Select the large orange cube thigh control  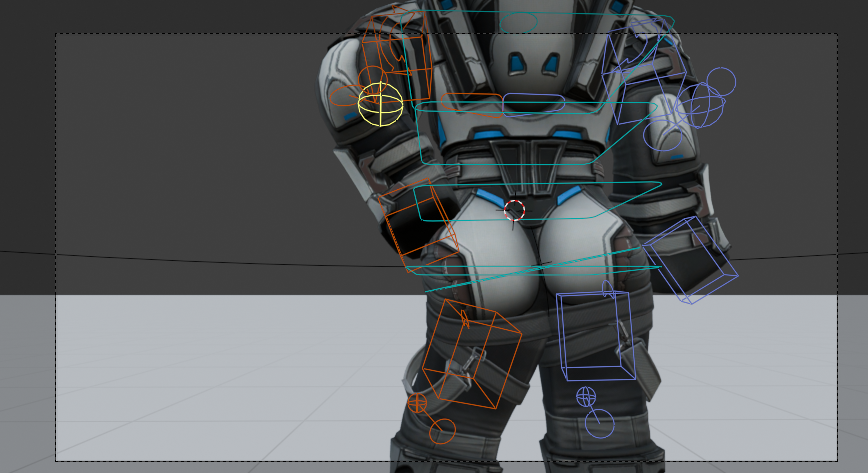click(472, 354)
